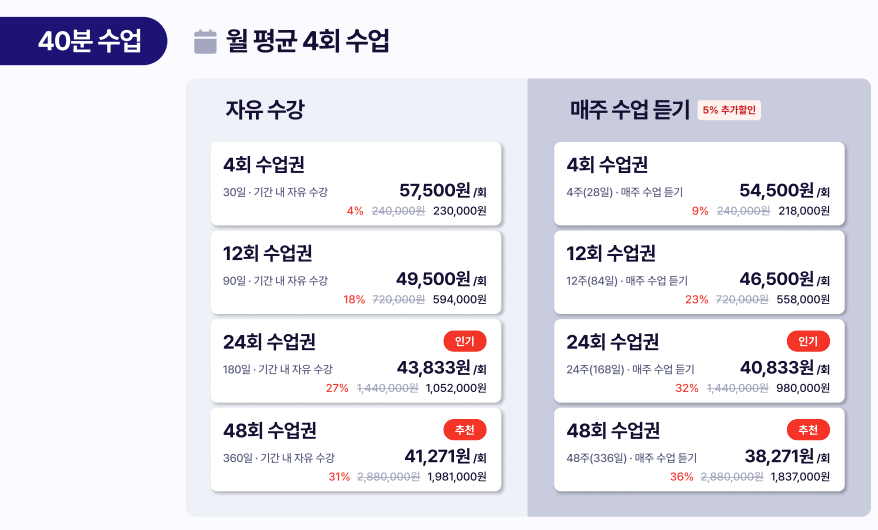
Task: Click the 1,981,000원 total price
Action: point(456,476)
